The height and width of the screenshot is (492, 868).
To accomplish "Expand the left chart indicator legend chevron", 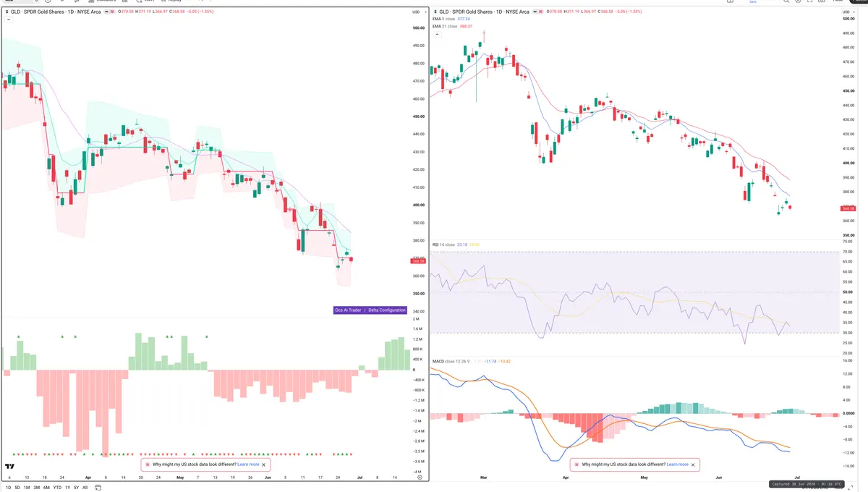I will [x=7, y=20].
